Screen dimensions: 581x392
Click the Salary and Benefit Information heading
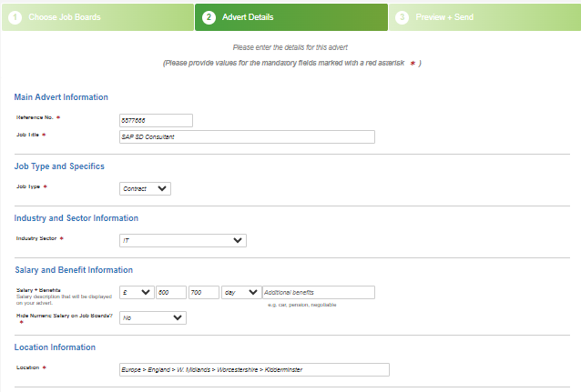(x=74, y=270)
